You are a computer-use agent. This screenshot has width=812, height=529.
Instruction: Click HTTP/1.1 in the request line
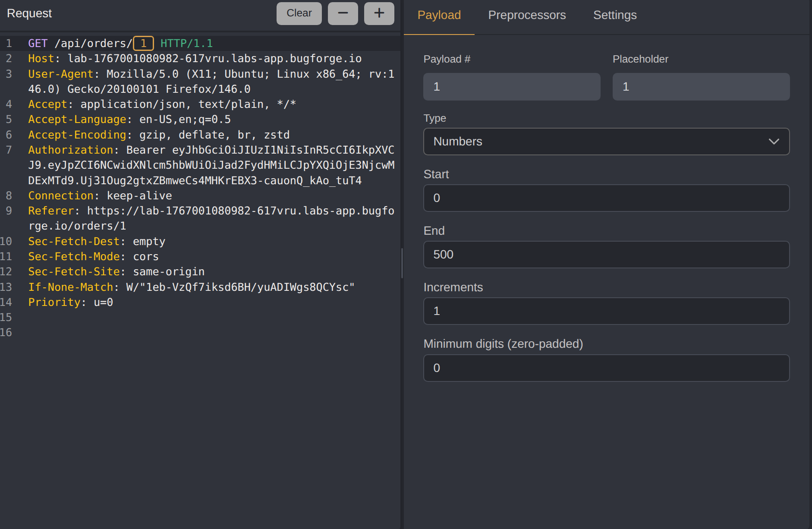(186, 44)
